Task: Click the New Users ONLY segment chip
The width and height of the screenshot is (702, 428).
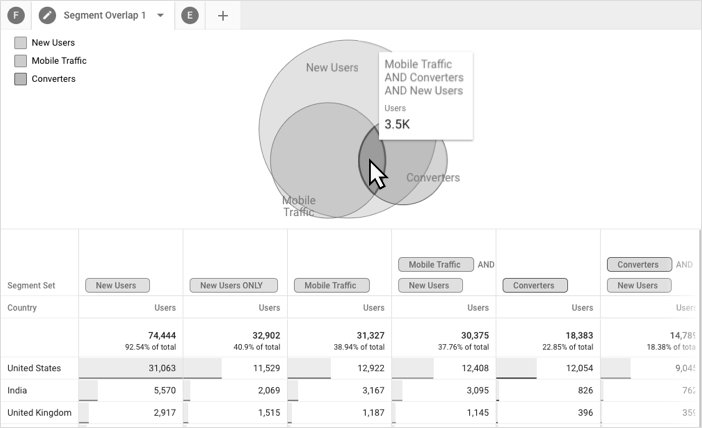Action: click(231, 285)
